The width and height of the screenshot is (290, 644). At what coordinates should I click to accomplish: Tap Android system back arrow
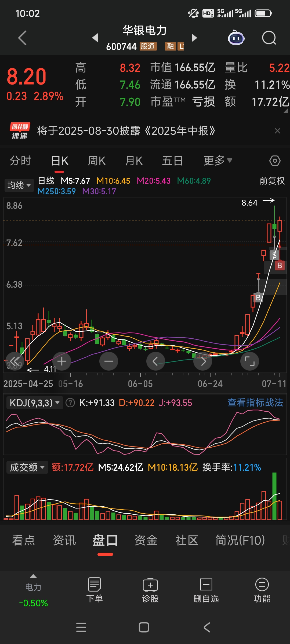[x=206, y=627]
